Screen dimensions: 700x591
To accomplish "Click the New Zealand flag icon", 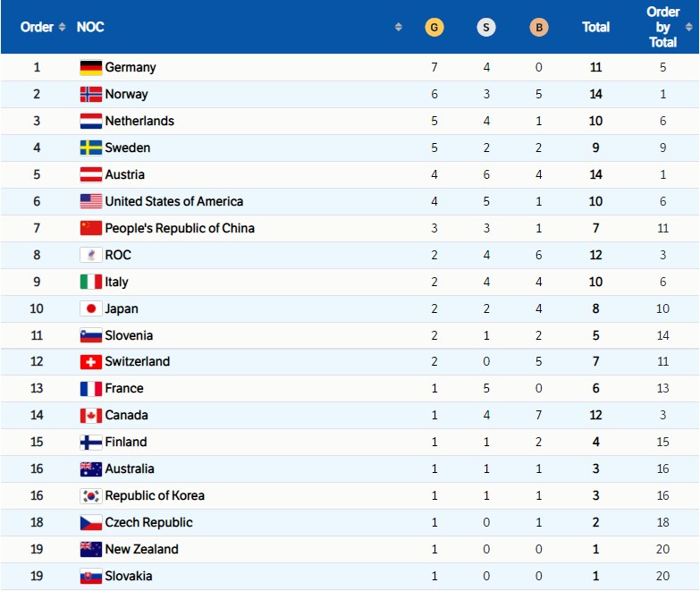I will point(90,549).
